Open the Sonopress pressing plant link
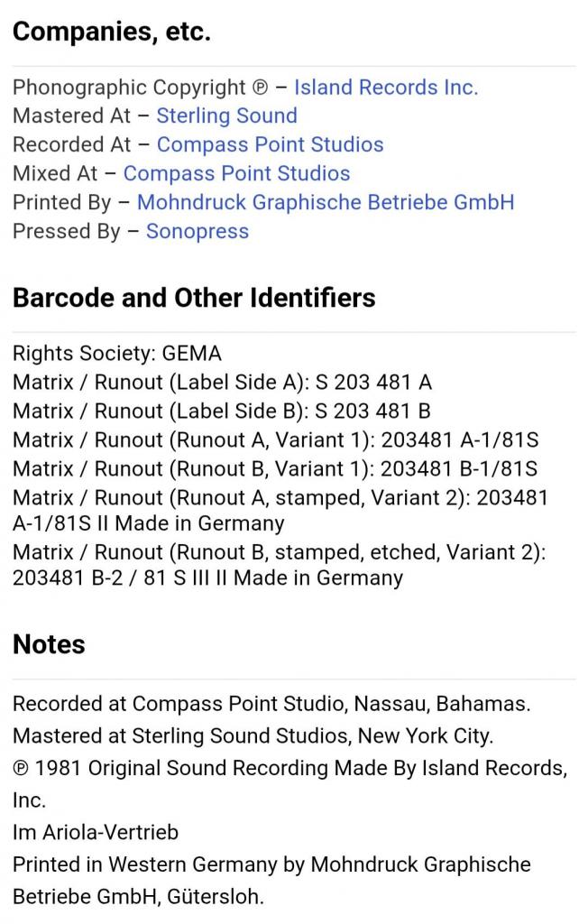Screen dimensions: 588x924 tap(197, 232)
